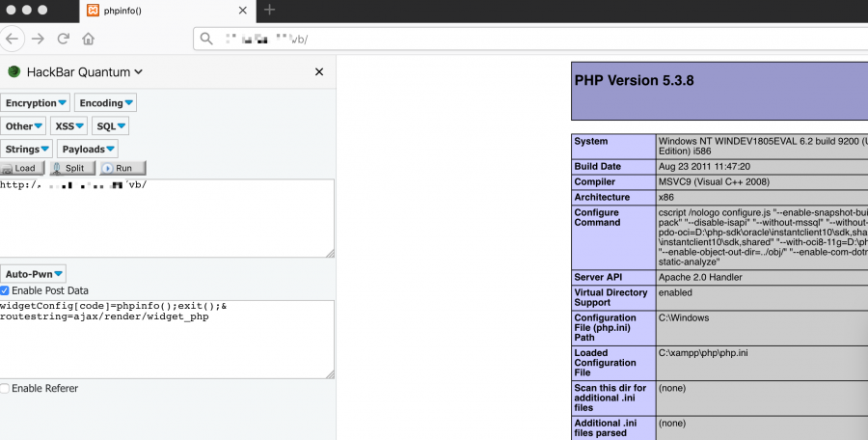The image size is (868, 440).
Task: Go to the browser home page
Action: (89, 39)
